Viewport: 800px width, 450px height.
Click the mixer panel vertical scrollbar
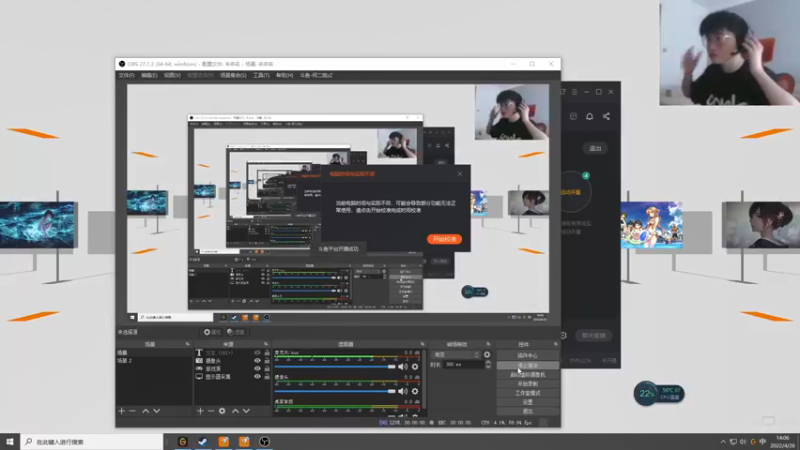(x=424, y=380)
